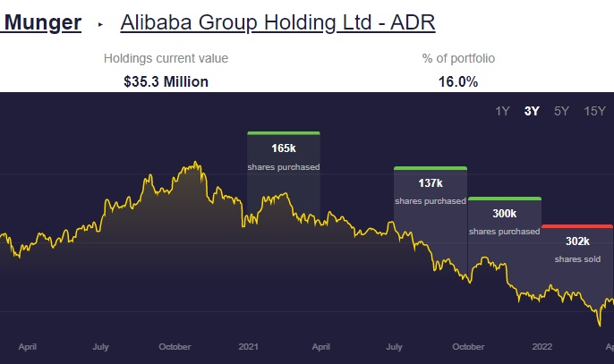
Task: Open the Alibaba Group Holding Ltd - ADR link
Action: tap(277, 21)
